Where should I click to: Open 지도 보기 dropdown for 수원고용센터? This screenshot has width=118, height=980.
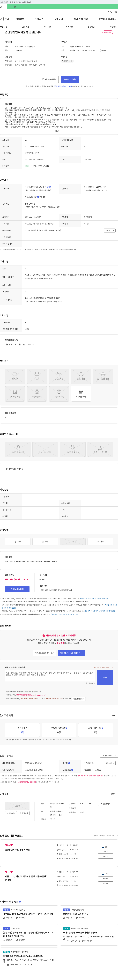point(110,763)
